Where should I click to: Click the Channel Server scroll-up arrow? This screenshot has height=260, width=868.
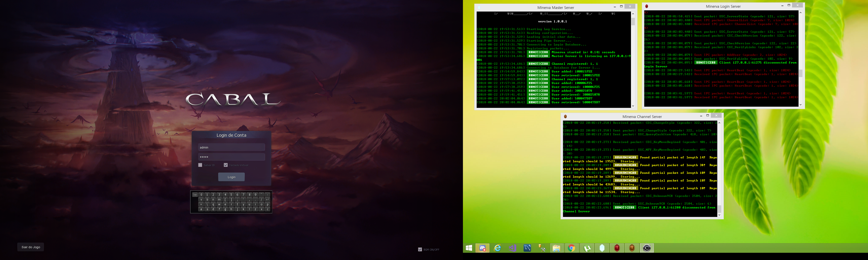719,123
